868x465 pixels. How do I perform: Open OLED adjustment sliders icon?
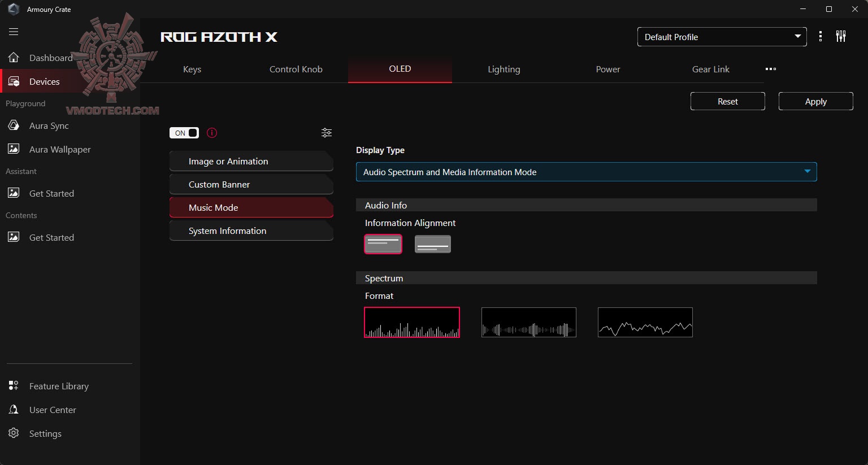tap(327, 133)
